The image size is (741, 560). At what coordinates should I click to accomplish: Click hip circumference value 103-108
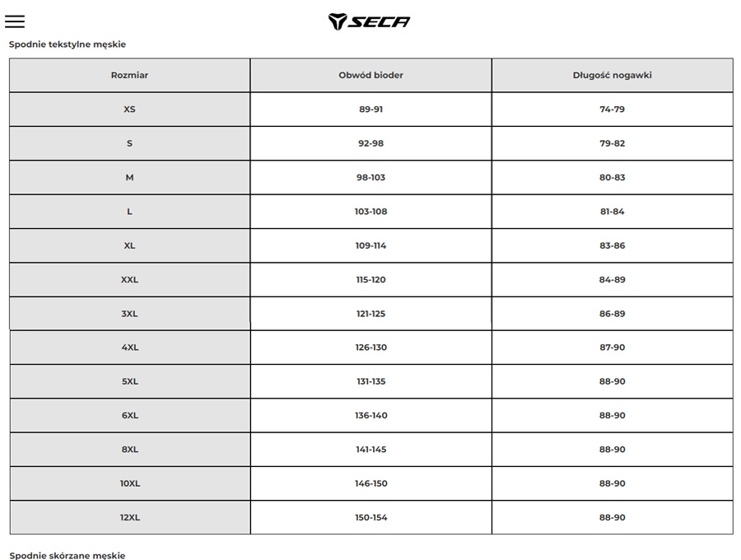(370, 212)
